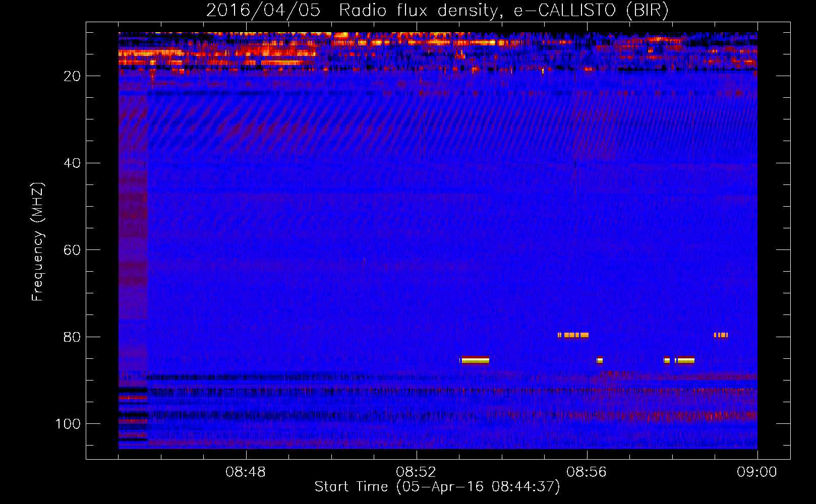Click the bright burst near 85 MHz after 08:53

(x=475, y=360)
